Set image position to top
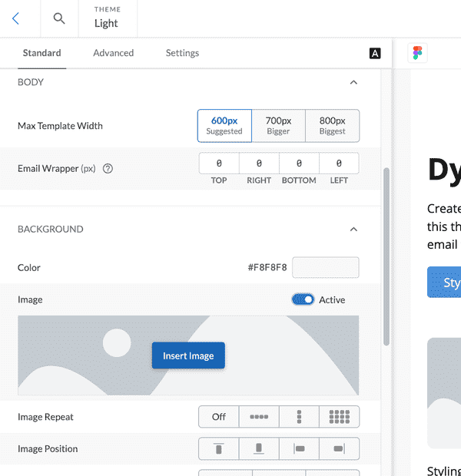Image resolution: width=461 pixels, height=476 pixels. [219, 448]
